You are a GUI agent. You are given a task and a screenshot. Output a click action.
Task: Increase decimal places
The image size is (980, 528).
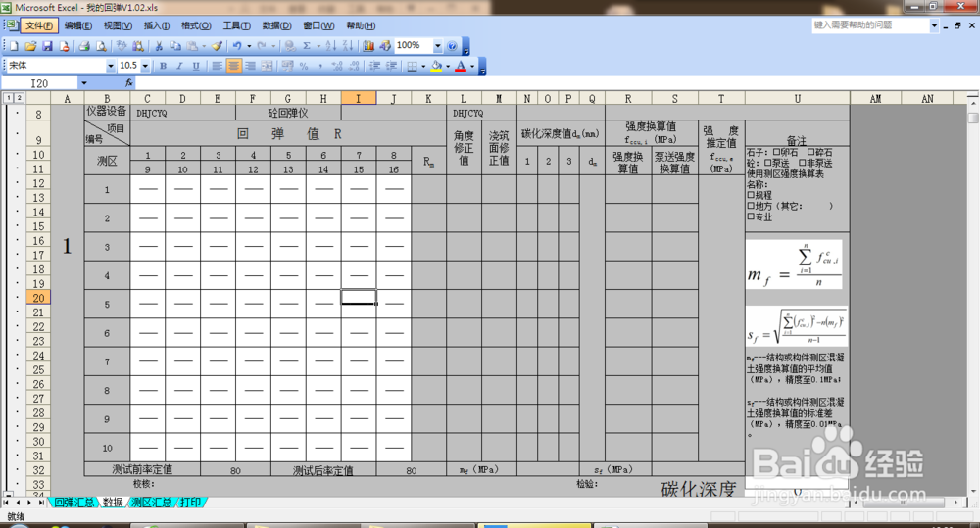coord(337,66)
